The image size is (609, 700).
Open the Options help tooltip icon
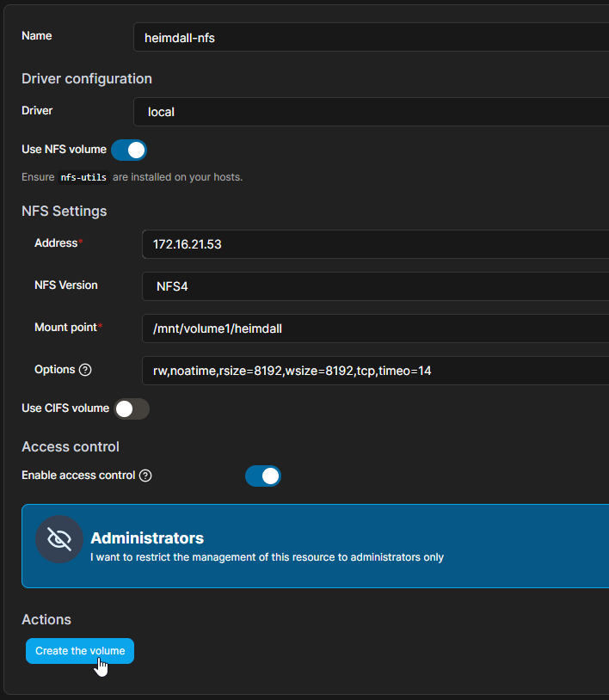(83, 370)
